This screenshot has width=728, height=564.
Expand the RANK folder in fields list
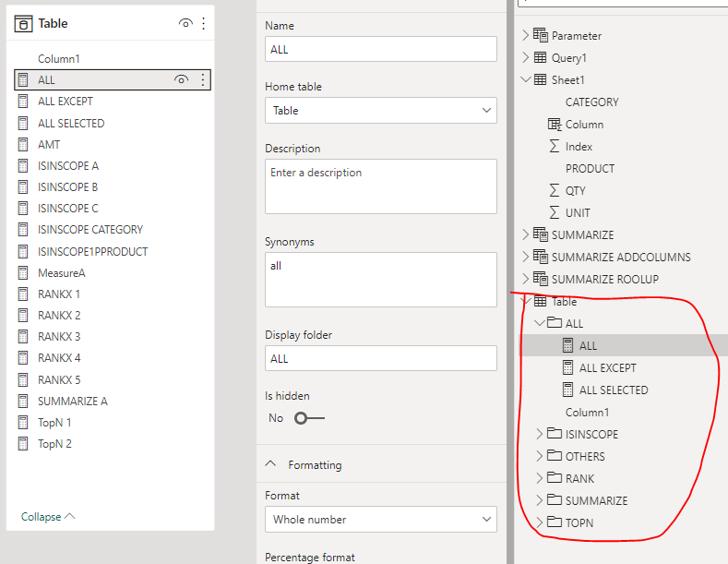pyautogui.click(x=540, y=479)
